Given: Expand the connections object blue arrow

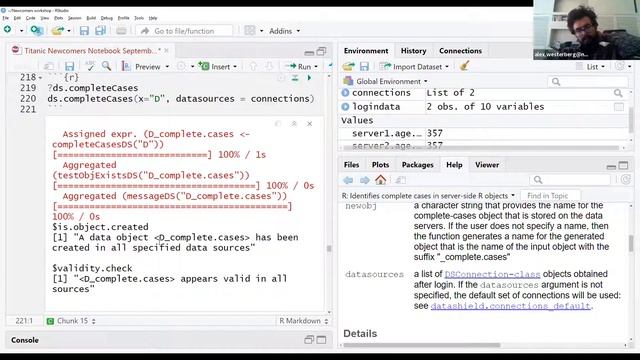Looking at the screenshot, I should [345, 93].
